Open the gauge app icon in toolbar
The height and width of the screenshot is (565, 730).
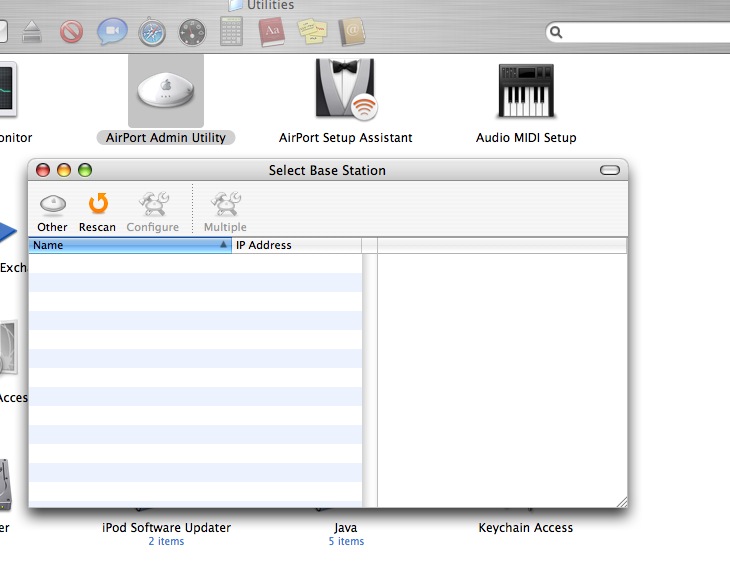click(x=192, y=33)
